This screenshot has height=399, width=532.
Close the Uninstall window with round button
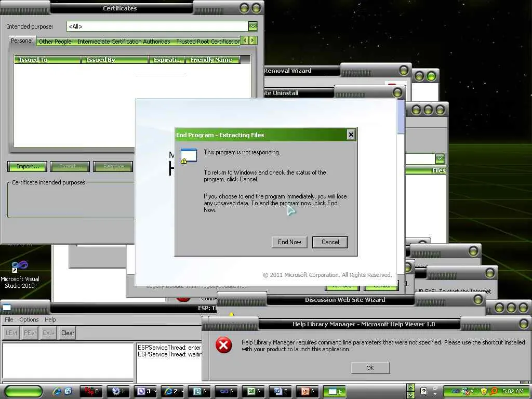[397, 92]
